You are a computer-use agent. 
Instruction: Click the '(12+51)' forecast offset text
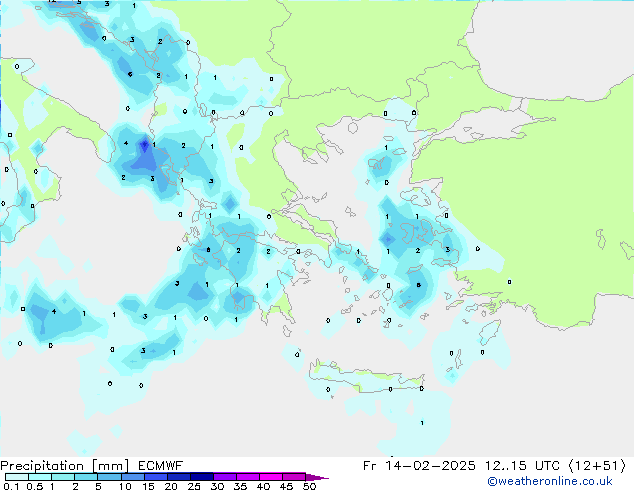click(597, 466)
